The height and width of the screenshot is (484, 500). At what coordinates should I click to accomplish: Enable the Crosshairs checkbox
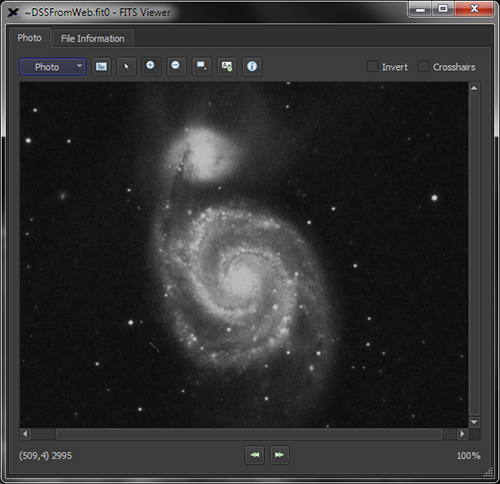pyautogui.click(x=424, y=66)
